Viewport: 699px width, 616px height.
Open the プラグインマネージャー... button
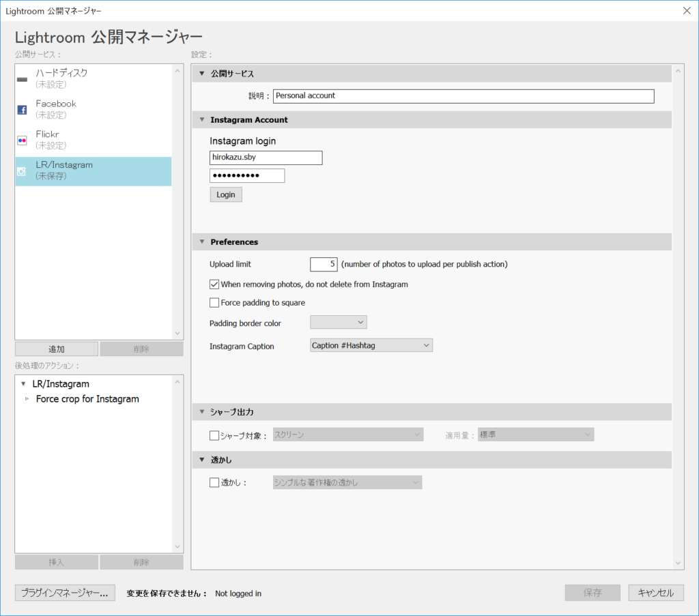coord(65,593)
